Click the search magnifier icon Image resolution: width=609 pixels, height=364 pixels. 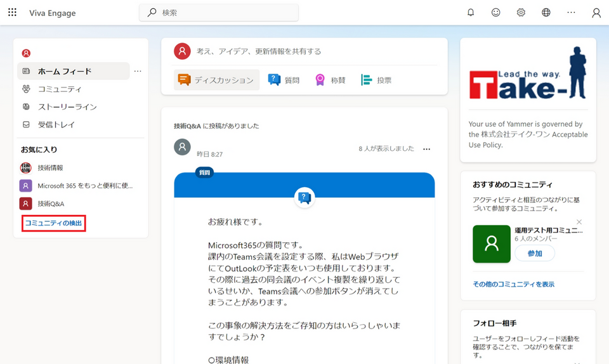(152, 13)
